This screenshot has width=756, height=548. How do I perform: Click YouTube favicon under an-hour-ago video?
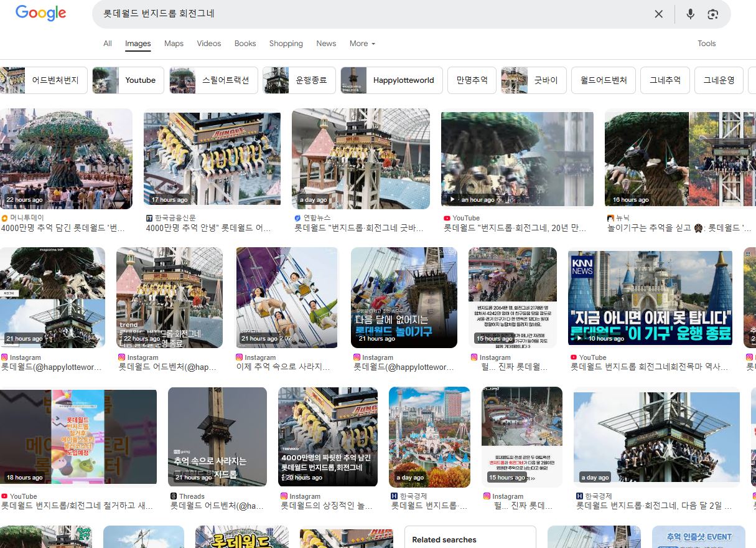447,219
